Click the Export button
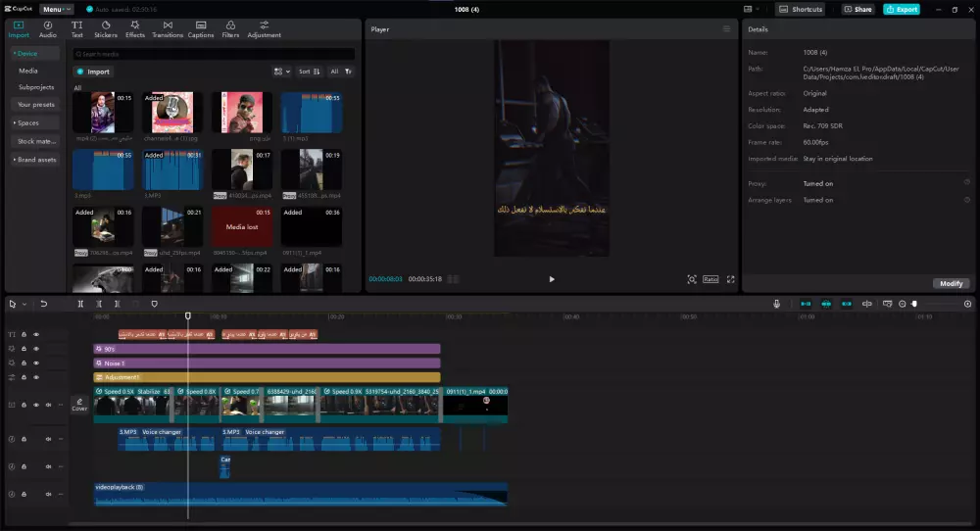The image size is (980, 531). (x=901, y=9)
